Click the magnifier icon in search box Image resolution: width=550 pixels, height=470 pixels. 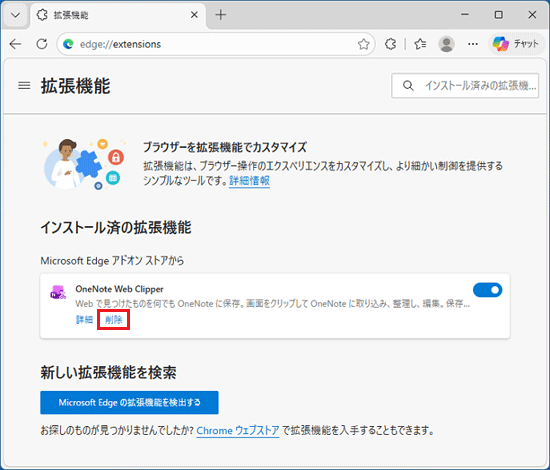[x=408, y=86]
